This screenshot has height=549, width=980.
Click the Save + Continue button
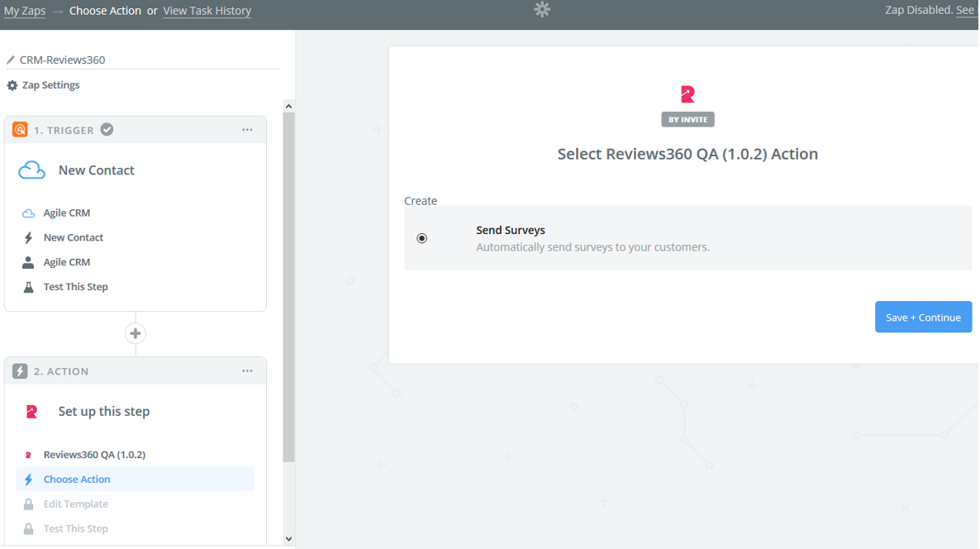point(923,317)
